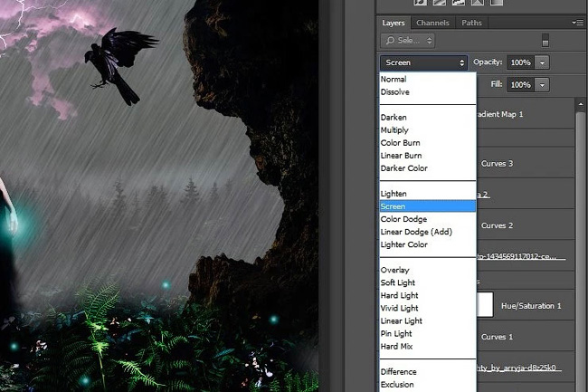Choose Linear Burn blend mode
Viewport: 588px width, 392px height.
(x=428, y=156)
